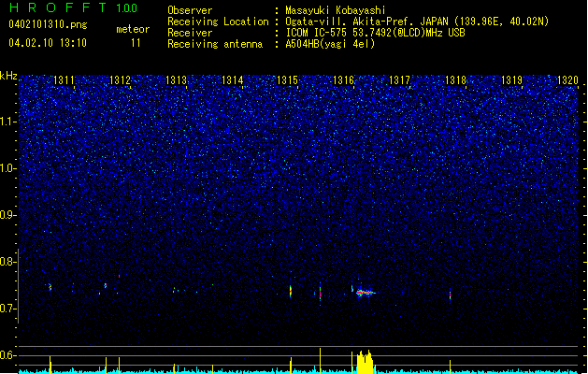The width and height of the screenshot is (588, 374).
Task: Click observer name Masayuki Kobayashi
Action: click(336, 10)
